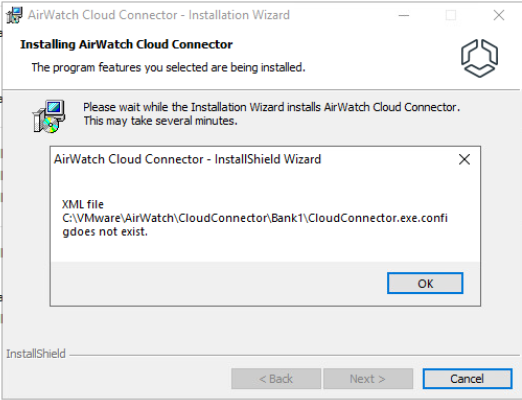522x400 pixels.
Task: Click the AirWatch hexagon logo
Action: pyautogui.click(x=479, y=58)
